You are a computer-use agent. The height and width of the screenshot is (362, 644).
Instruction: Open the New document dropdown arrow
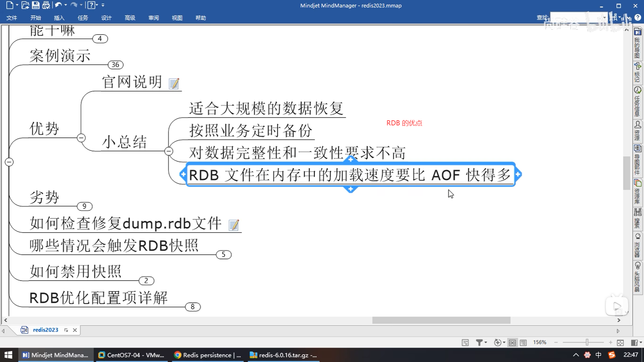point(17,5)
